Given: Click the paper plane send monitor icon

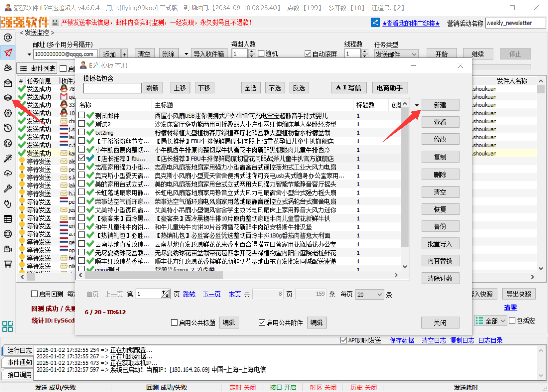Looking at the screenshot, I should tap(8, 52).
